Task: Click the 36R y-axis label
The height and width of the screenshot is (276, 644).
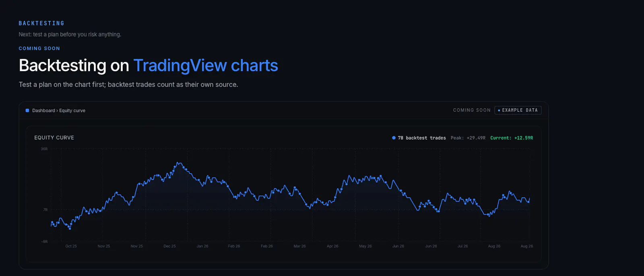Action: point(44,149)
